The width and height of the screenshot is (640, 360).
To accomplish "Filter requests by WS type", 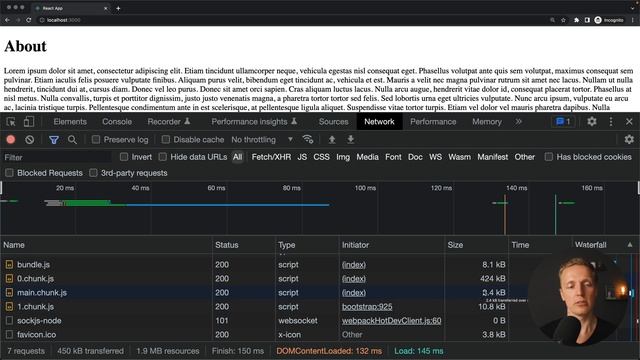I will (435, 157).
